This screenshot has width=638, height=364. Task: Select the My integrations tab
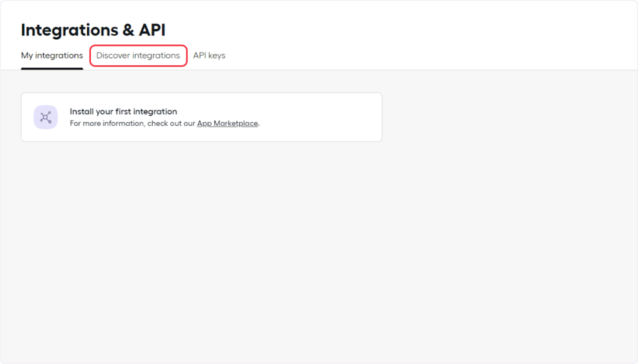pos(52,55)
